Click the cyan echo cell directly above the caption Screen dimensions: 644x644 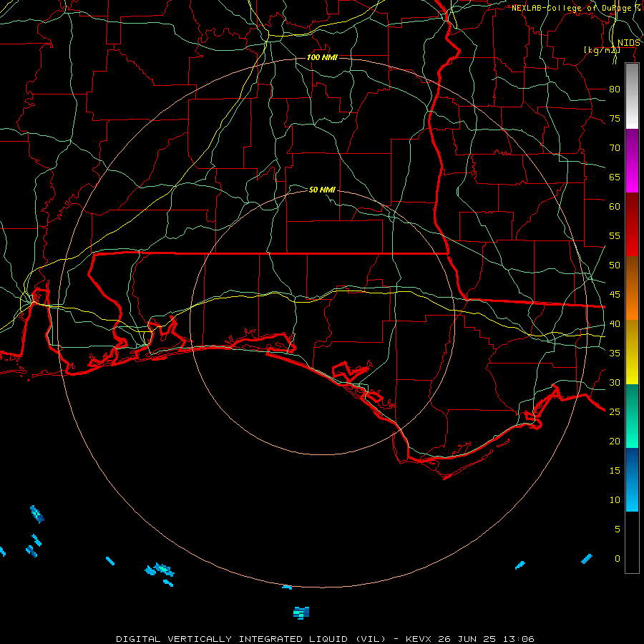301,613
